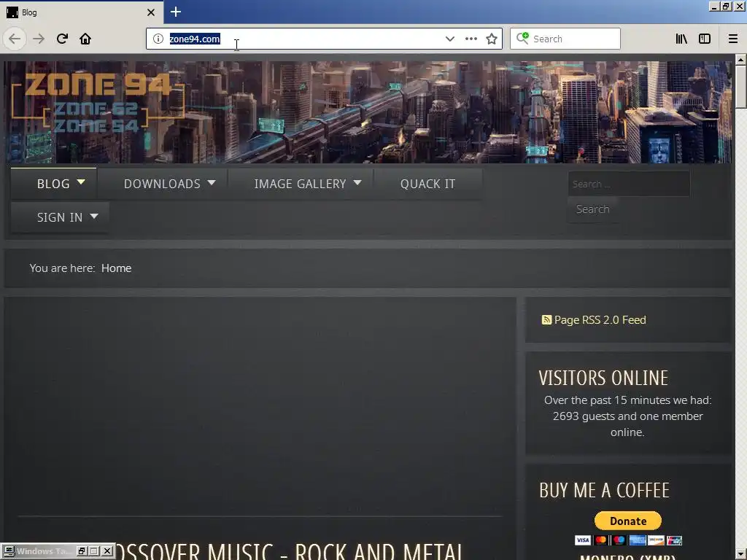Open the IMAGE GALLERY menu
747x560 pixels.
click(300, 184)
